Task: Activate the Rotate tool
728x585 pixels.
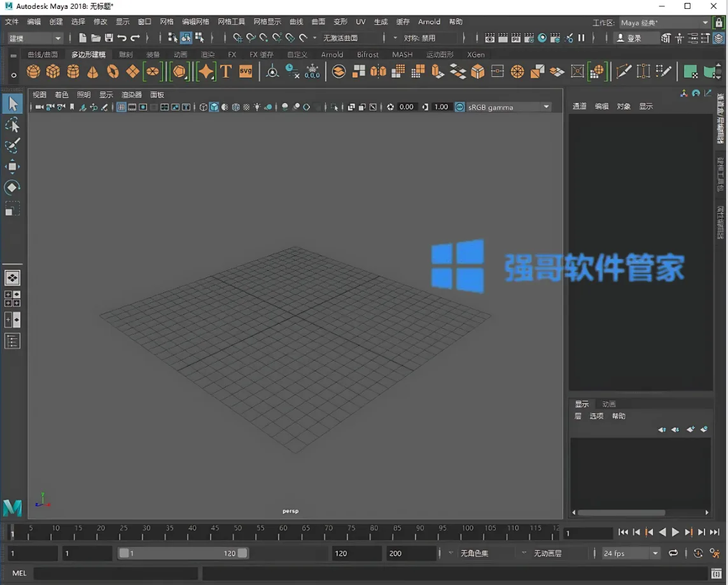Action: (x=13, y=188)
